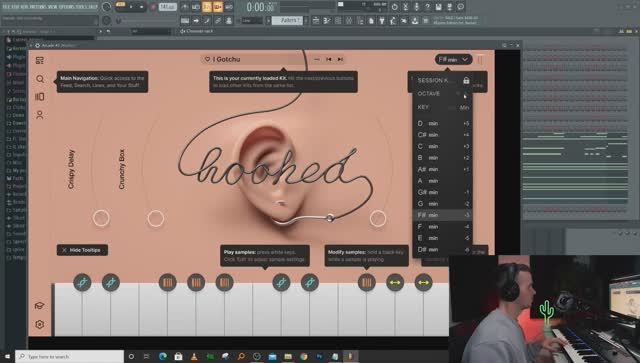
Task: Click the auto-scroll arrow icon in FL toolbar
Action: [196, 20]
